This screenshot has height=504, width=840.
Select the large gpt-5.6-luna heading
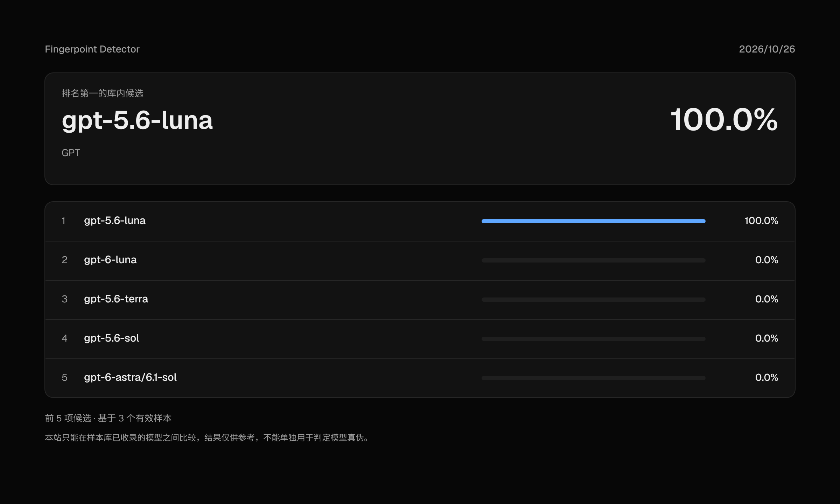point(137,120)
